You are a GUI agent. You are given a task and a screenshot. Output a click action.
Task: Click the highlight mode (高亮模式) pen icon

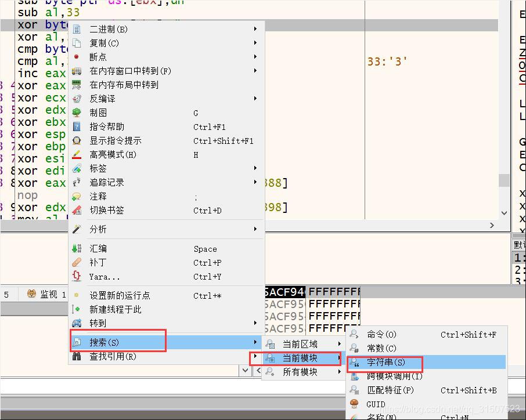(77, 154)
